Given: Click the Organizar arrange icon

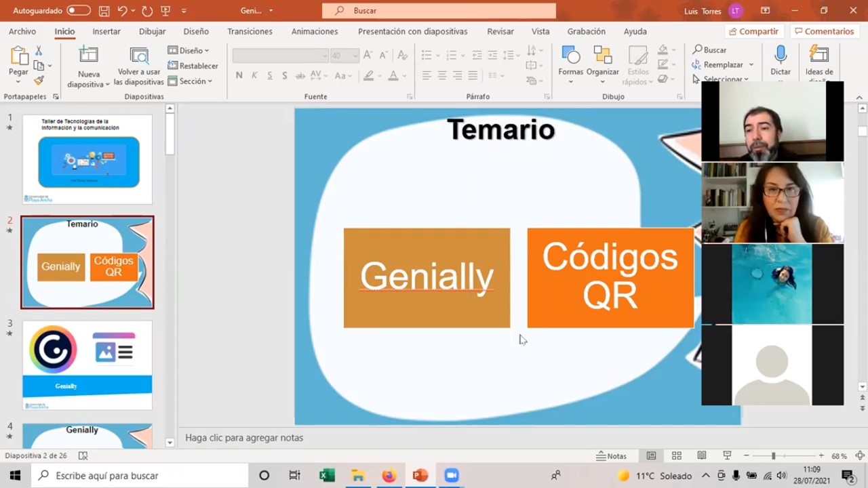Looking at the screenshot, I should [x=602, y=56].
